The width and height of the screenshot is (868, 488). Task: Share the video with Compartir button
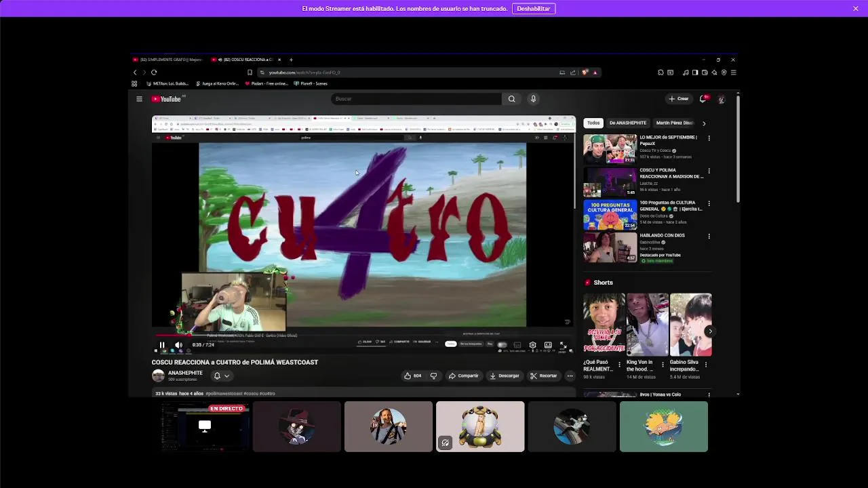tap(463, 375)
